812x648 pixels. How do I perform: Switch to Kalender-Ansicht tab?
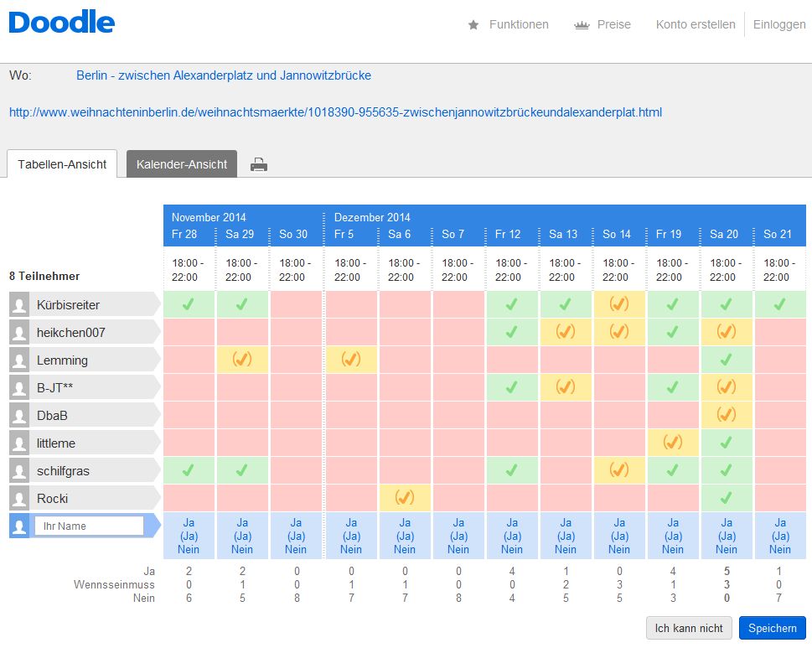[x=182, y=164]
